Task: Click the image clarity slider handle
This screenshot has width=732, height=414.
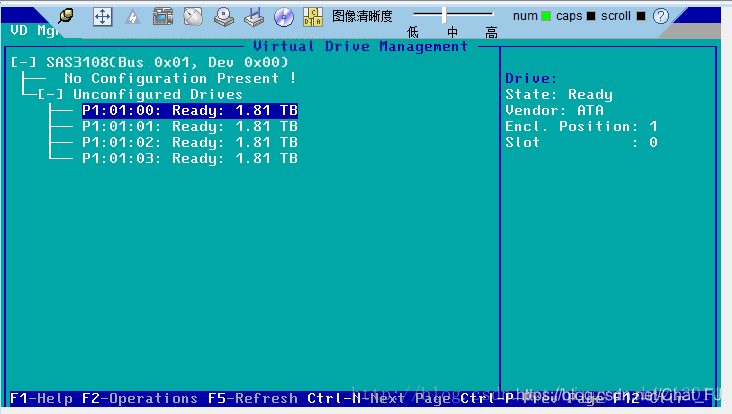Action: pyautogui.click(x=444, y=15)
